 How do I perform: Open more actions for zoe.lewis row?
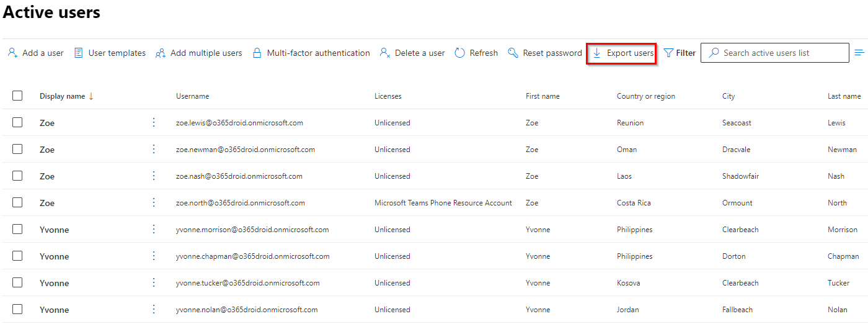(154, 122)
